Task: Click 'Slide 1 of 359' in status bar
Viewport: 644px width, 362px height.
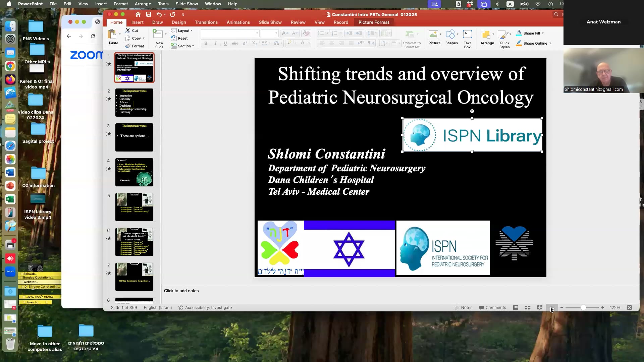Action: [124, 308]
